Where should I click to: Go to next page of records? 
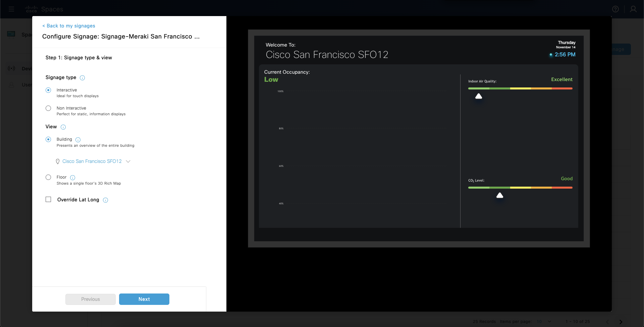621,322
